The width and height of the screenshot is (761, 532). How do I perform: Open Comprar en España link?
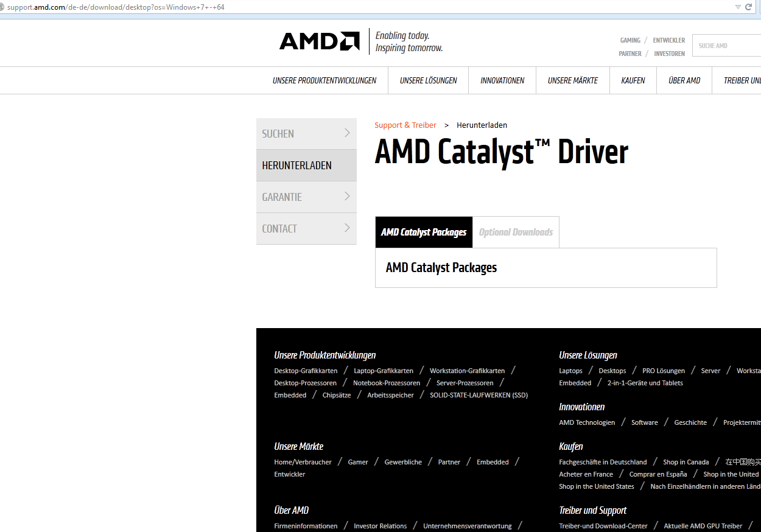click(658, 474)
